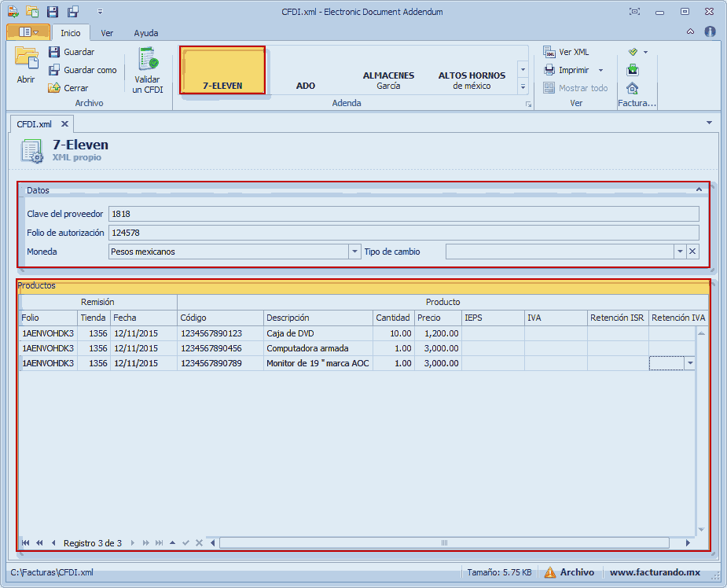Click the Folio de autorización field
This screenshot has width=727, height=588.
[403, 233]
